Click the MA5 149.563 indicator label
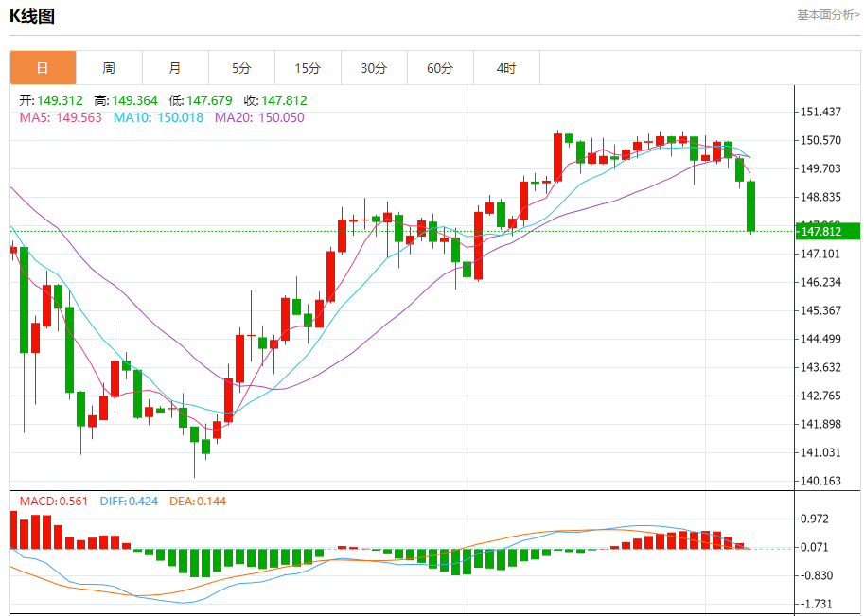 [x=61, y=117]
